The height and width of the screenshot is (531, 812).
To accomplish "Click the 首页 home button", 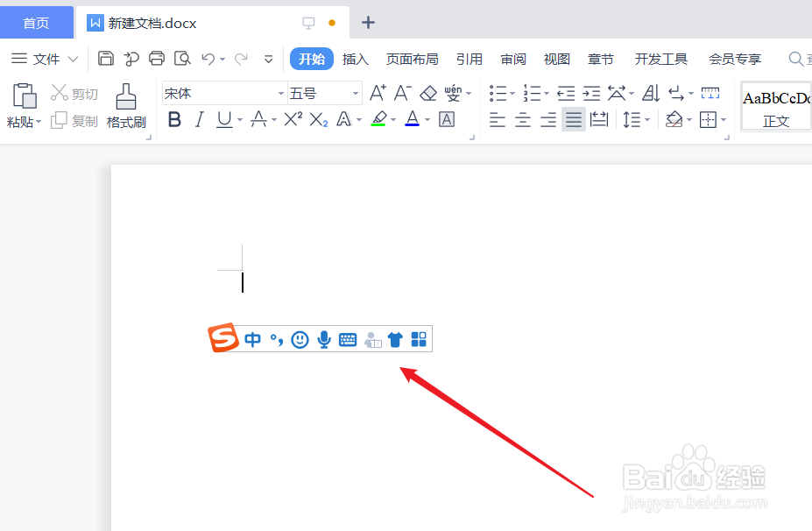I will (x=36, y=22).
